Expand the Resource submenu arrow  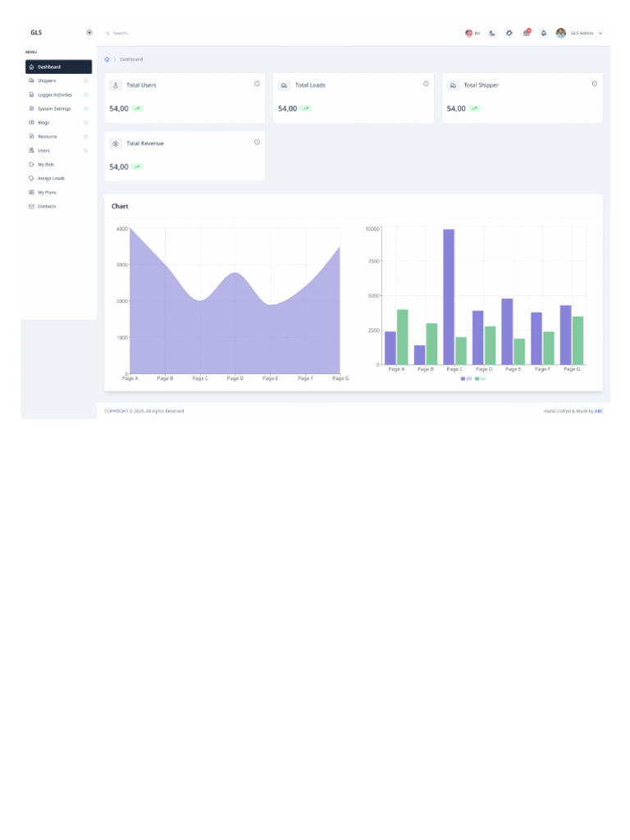(x=85, y=137)
